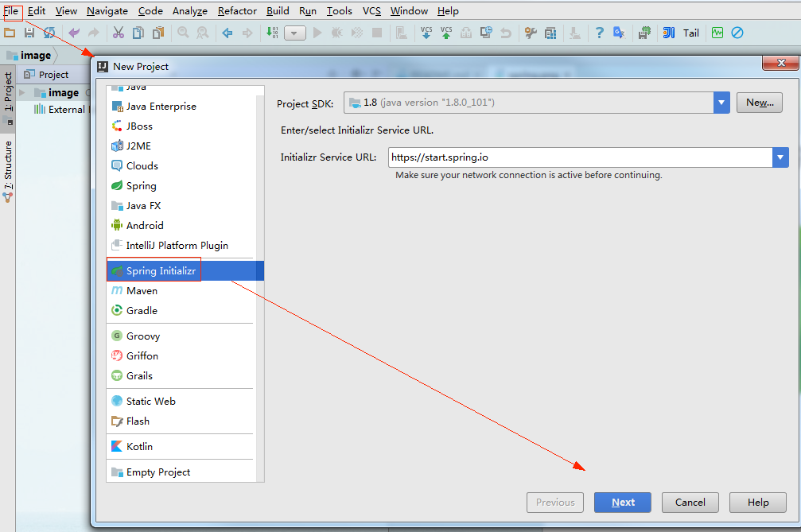
Task: Click the Run play icon
Action: tap(317, 33)
